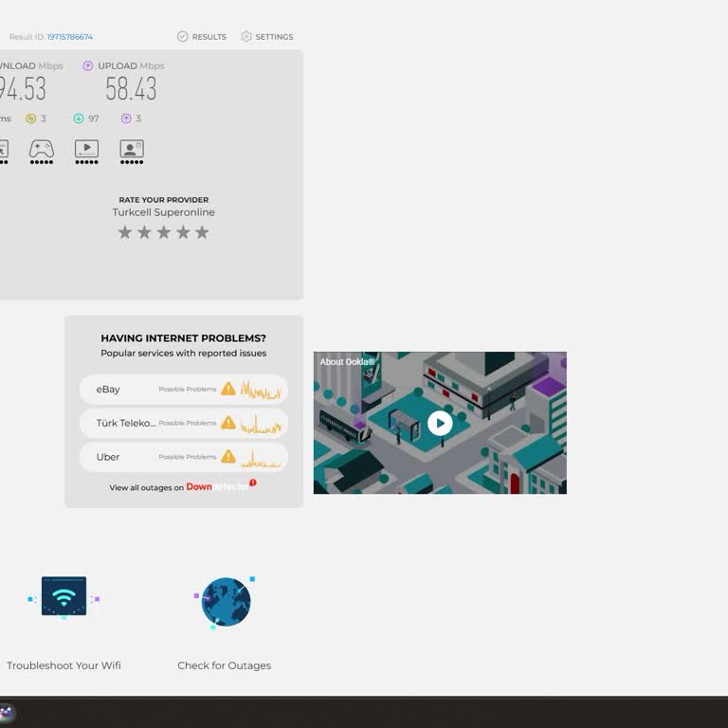Click the globe outages illustration icon
The width and height of the screenshot is (728, 728).
[x=226, y=602]
